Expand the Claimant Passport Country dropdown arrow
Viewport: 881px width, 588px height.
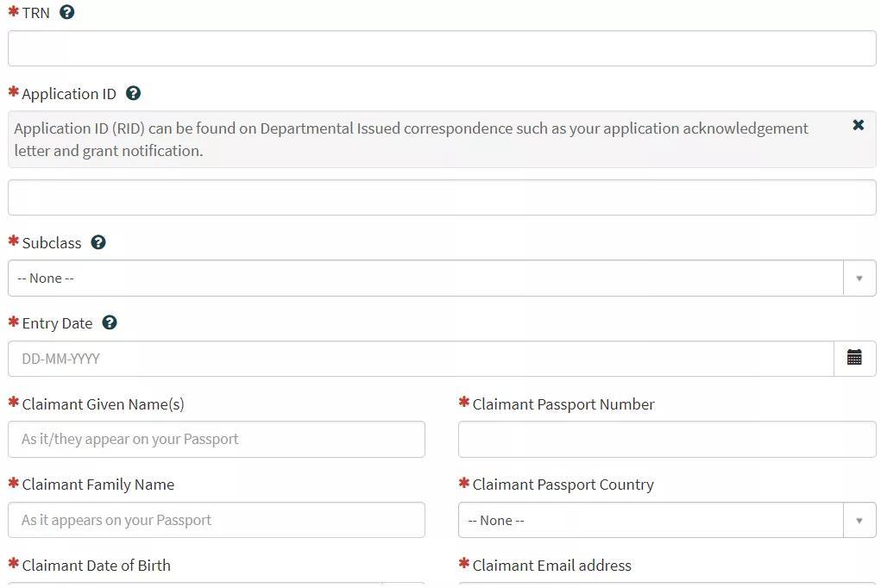pyautogui.click(x=859, y=521)
